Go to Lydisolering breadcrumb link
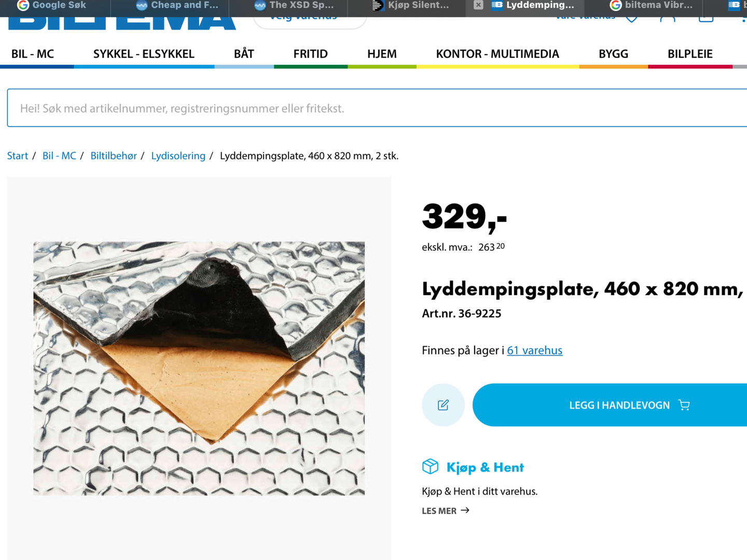747x560 pixels. (178, 156)
